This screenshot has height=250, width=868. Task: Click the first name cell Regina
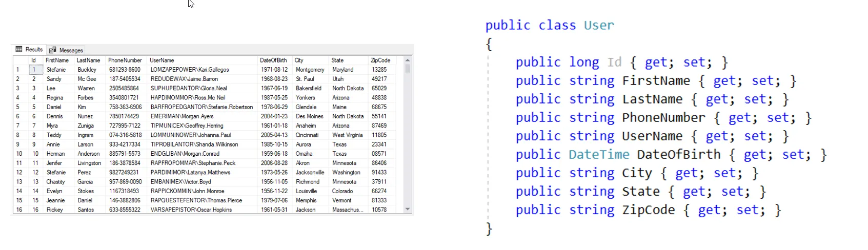coord(58,97)
